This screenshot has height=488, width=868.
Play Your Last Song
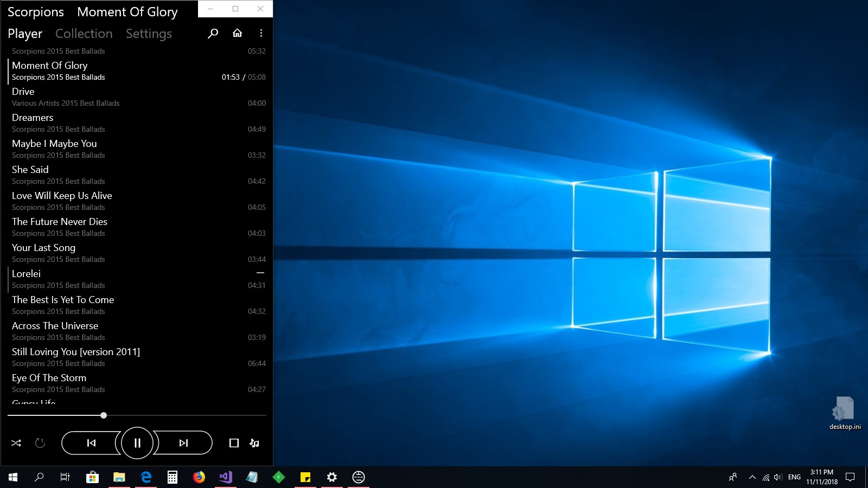tap(44, 248)
